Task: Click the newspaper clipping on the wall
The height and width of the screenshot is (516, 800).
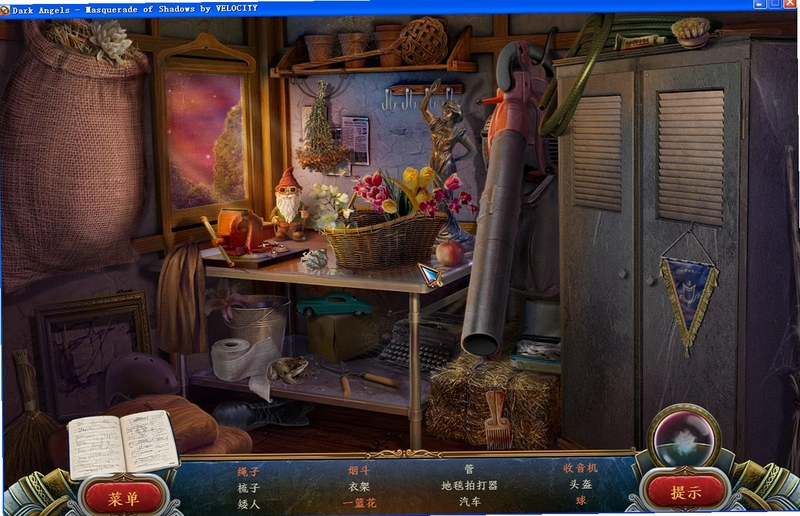Action: 355,140
